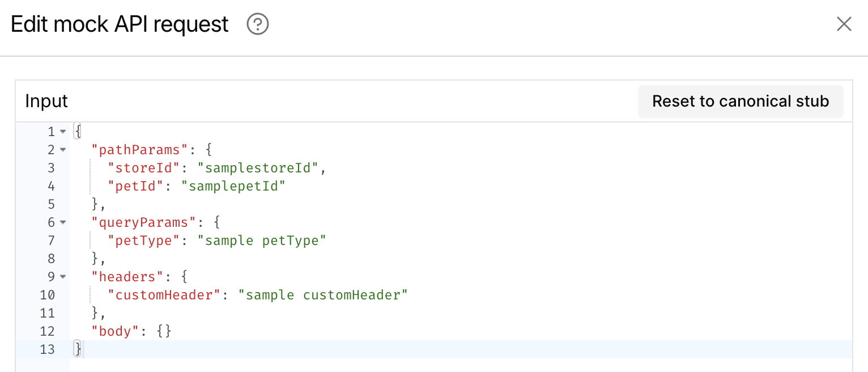
Task: Click the "sample petType" value text
Action: point(262,240)
